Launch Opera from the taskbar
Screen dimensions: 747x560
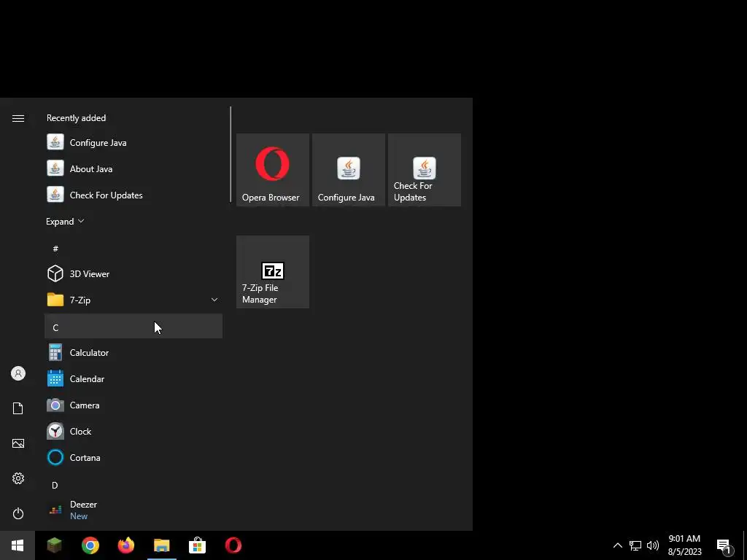tap(233, 545)
